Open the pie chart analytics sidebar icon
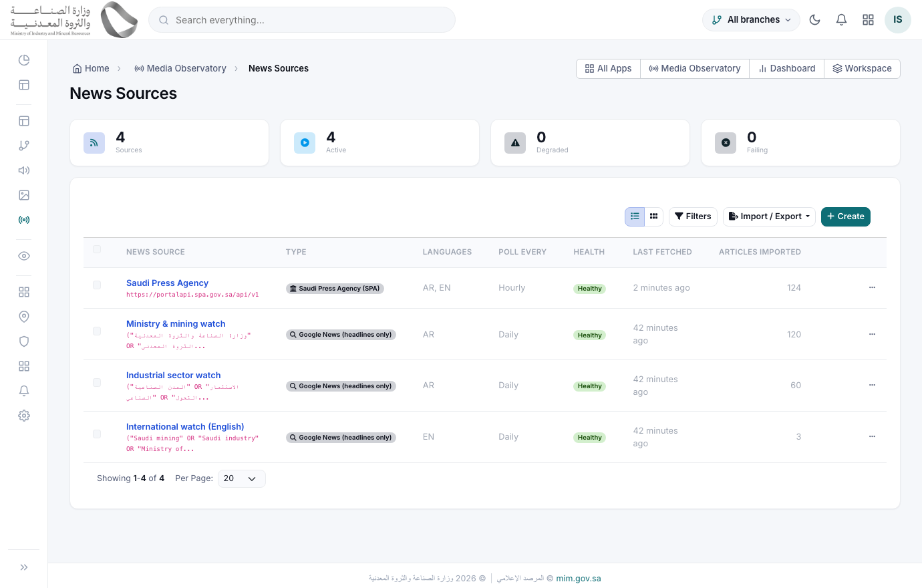The height and width of the screenshot is (588, 922). coord(24,60)
